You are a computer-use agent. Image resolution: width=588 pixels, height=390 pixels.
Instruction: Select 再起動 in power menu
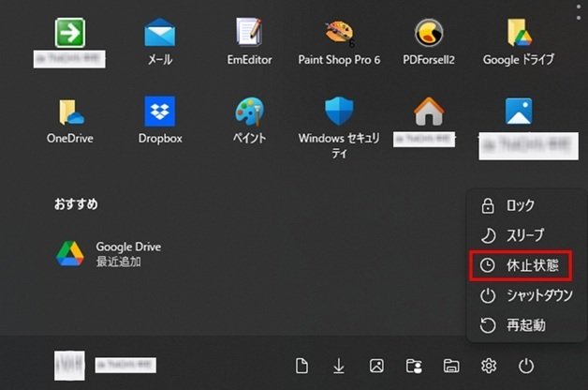tap(524, 325)
